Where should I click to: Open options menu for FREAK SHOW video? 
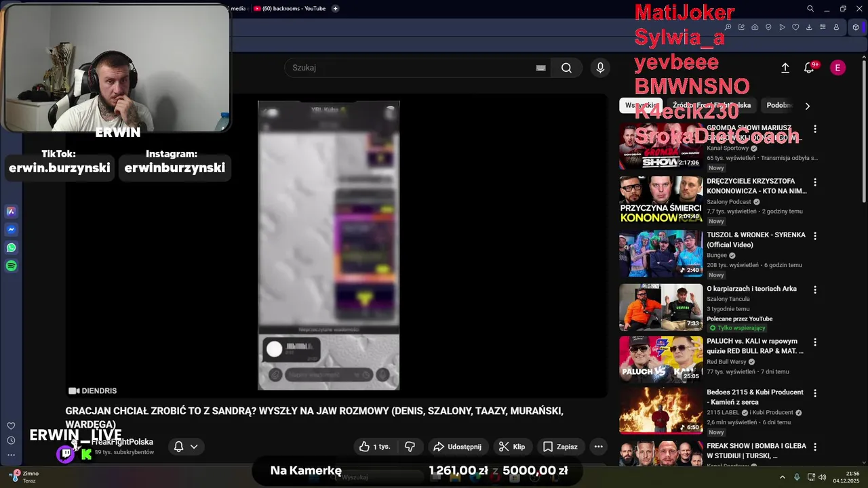tap(815, 447)
